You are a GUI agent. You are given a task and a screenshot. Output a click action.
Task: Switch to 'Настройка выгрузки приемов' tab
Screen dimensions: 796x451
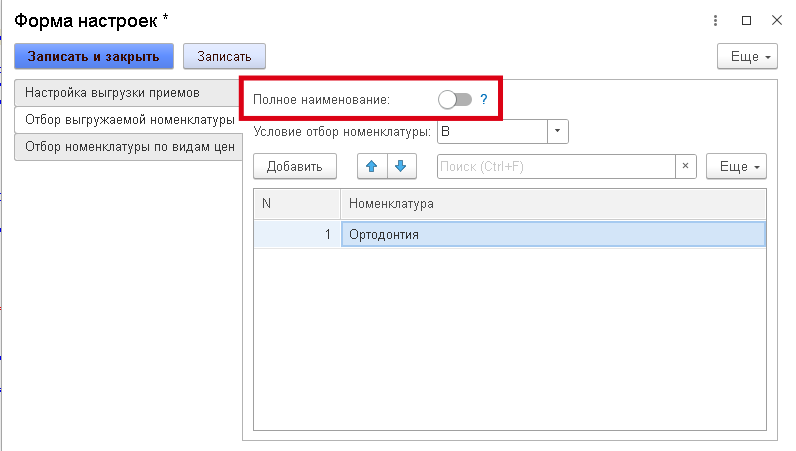(126, 93)
